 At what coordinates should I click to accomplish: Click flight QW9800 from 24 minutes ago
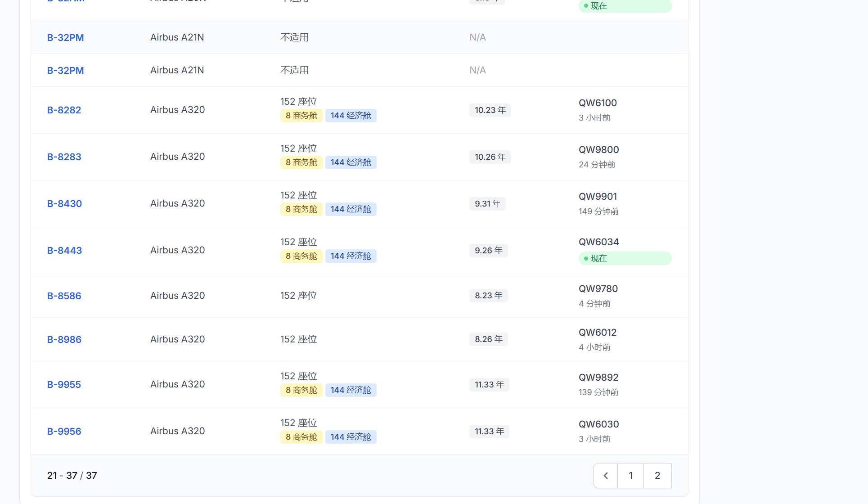tap(598, 150)
